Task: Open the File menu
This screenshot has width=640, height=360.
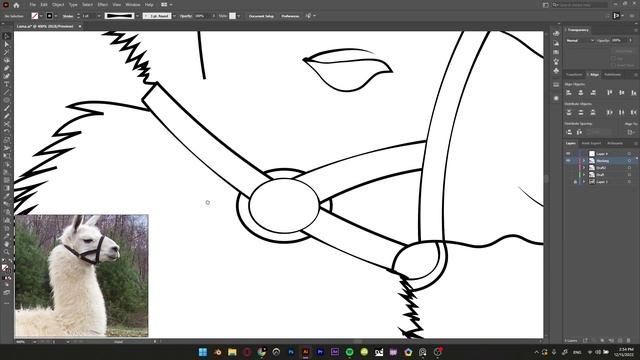Action: [x=33, y=5]
